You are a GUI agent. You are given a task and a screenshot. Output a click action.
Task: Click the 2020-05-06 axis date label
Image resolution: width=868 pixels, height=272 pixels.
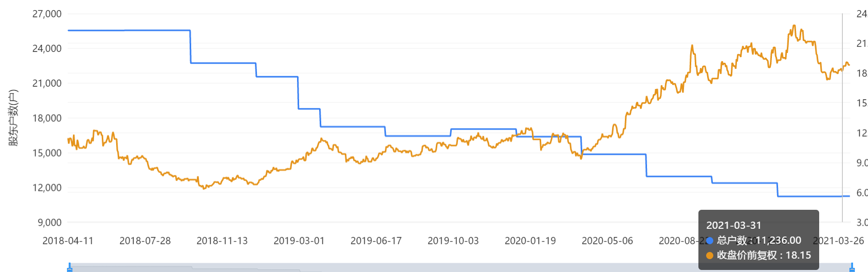(x=607, y=241)
